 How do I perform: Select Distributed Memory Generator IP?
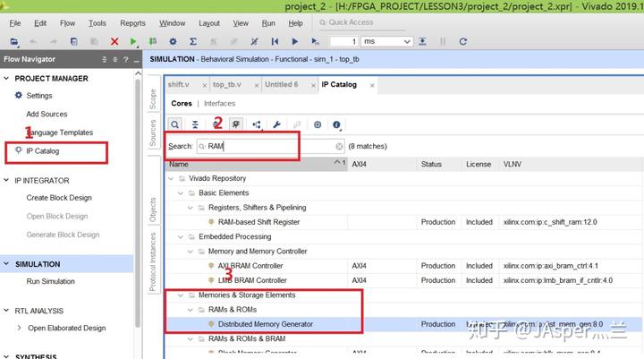coord(266,324)
